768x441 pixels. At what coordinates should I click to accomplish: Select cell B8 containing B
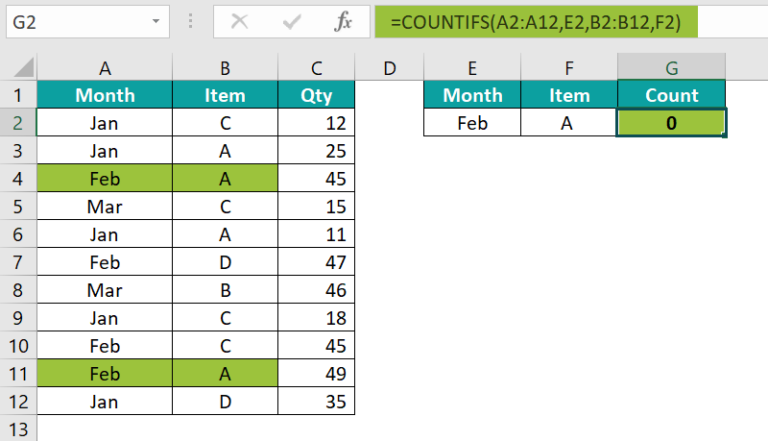pyautogui.click(x=225, y=290)
